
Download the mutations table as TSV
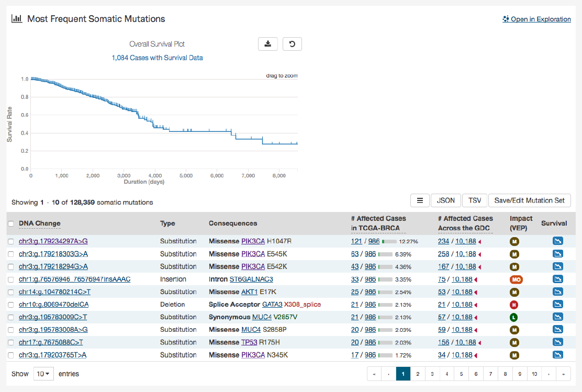pyautogui.click(x=474, y=200)
